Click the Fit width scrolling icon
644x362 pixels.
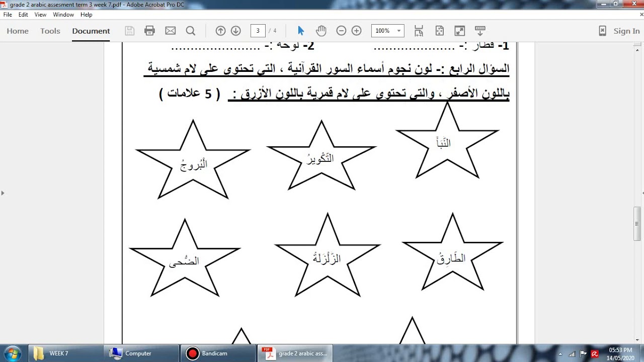419,31
